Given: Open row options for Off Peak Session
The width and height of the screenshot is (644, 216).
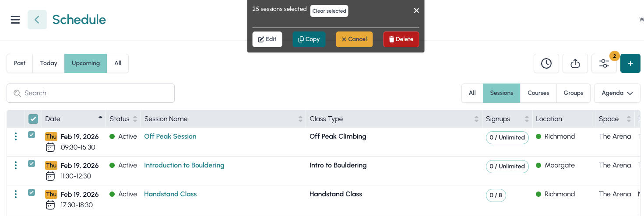Looking at the screenshot, I should pos(16,136).
